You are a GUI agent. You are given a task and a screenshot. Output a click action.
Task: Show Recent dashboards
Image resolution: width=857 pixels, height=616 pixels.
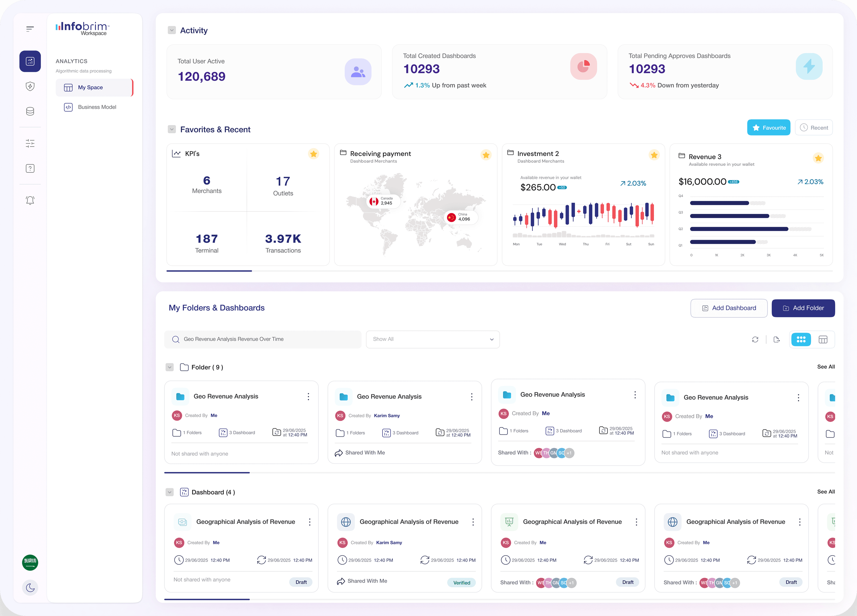click(814, 128)
